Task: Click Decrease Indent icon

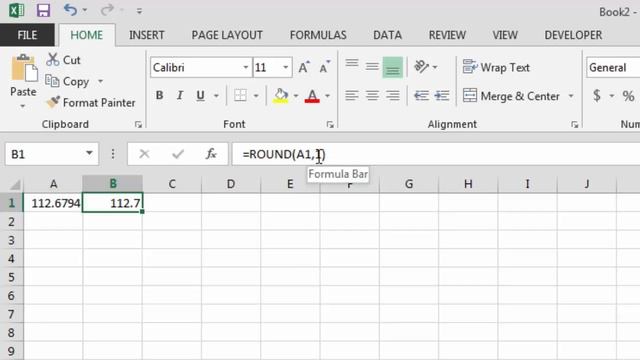Action: (x=421, y=96)
